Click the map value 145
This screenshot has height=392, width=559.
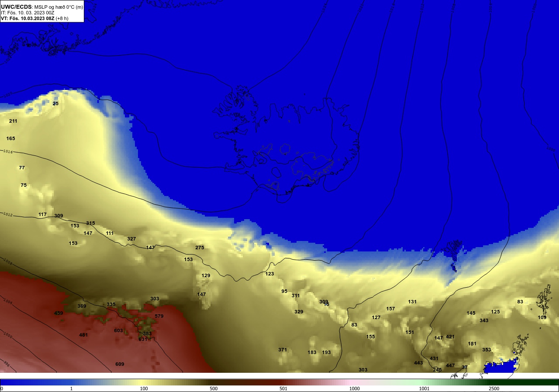tap(471, 313)
